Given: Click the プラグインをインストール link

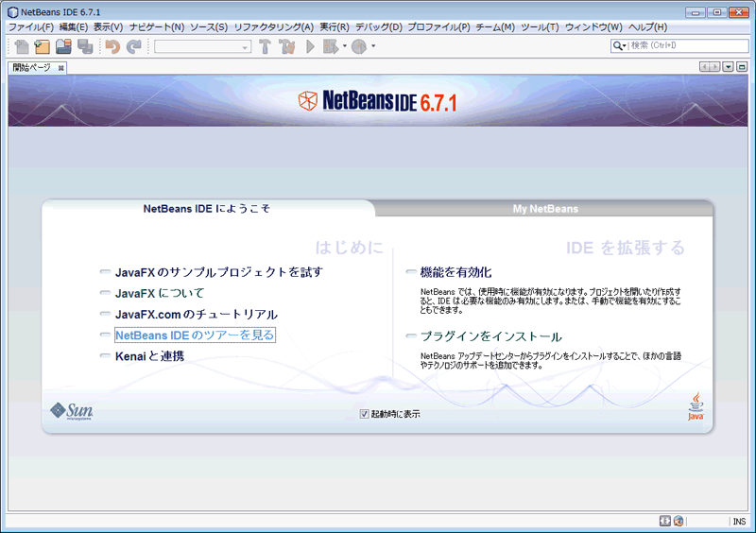Looking at the screenshot, I should pyautogui.click(x=490, y=336).
